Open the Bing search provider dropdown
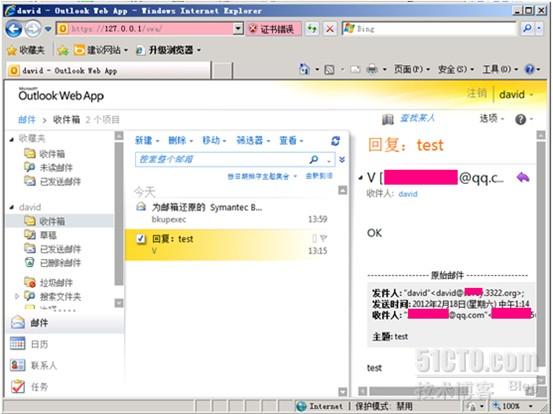553x414 pixels. point(539,28)
